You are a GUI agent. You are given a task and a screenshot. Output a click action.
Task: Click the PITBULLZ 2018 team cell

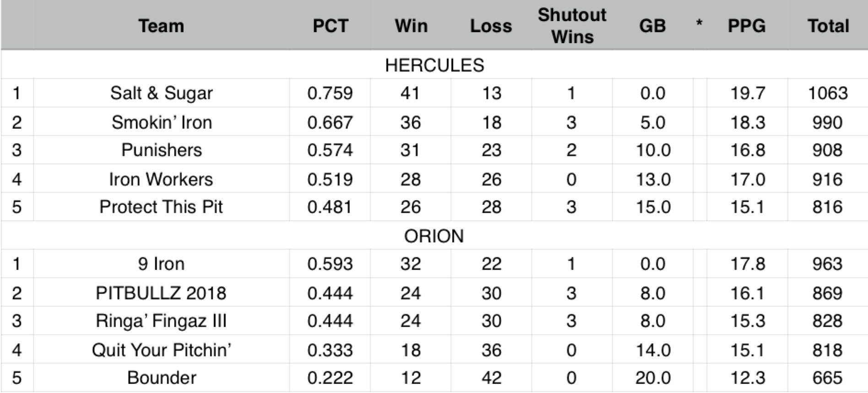[161, 293]
